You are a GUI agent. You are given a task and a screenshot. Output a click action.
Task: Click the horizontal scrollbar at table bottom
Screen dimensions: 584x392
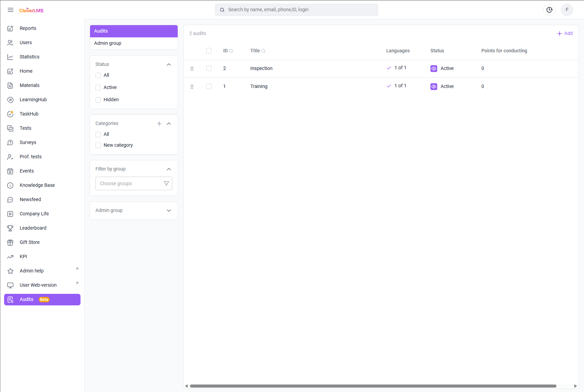click(x=373, y=386)
